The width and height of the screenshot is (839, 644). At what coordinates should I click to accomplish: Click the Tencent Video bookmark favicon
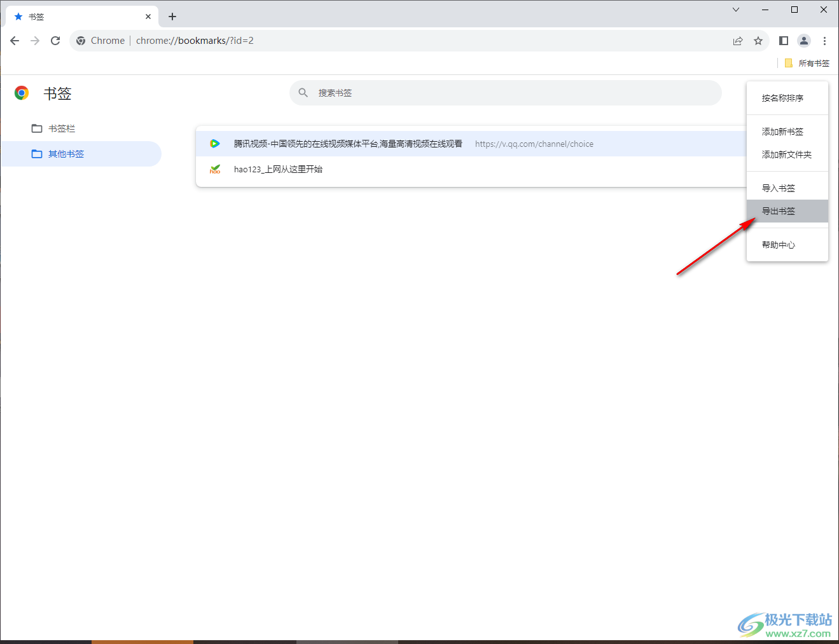point(215,144)
